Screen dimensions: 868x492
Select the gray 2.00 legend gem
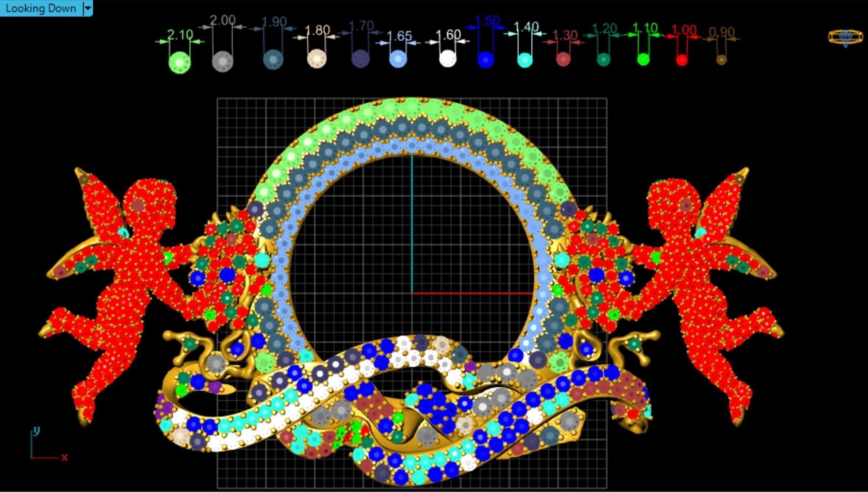pos(222,61)
